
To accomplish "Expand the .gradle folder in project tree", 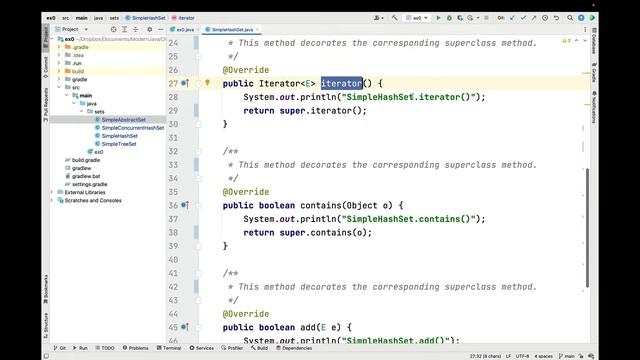I will tap(59, 47).
